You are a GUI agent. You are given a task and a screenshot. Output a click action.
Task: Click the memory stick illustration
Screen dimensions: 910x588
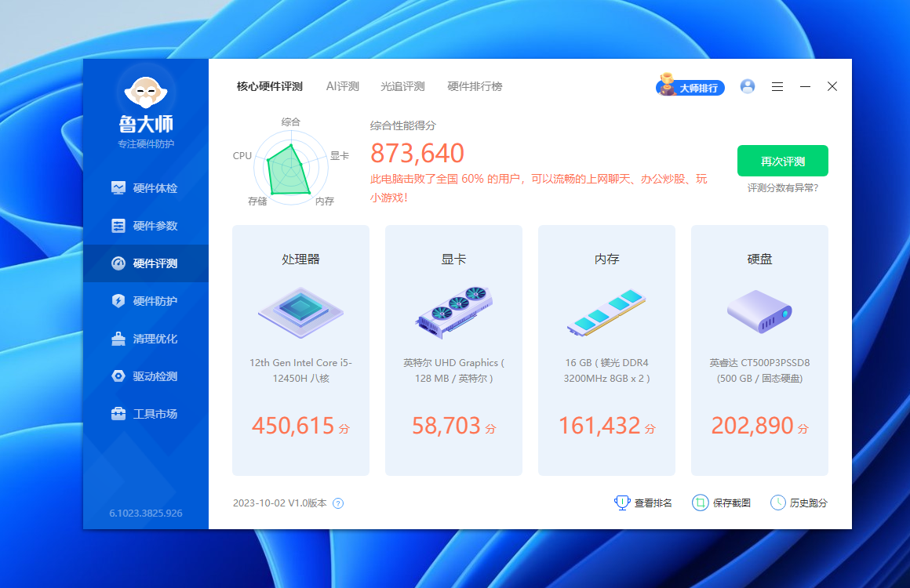point(606,312)
